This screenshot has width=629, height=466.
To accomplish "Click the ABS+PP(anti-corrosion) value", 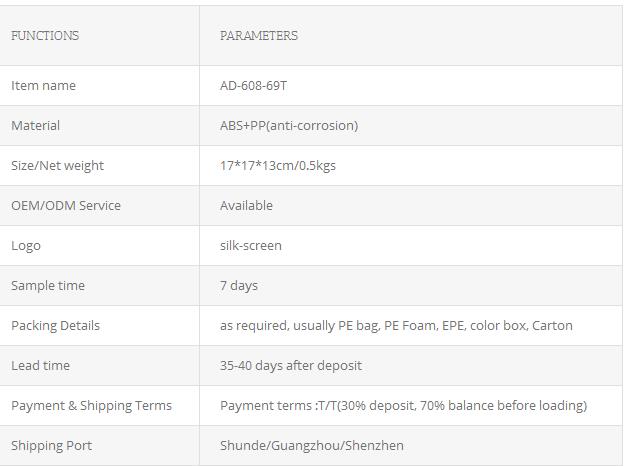I will [x=289, y=126].
